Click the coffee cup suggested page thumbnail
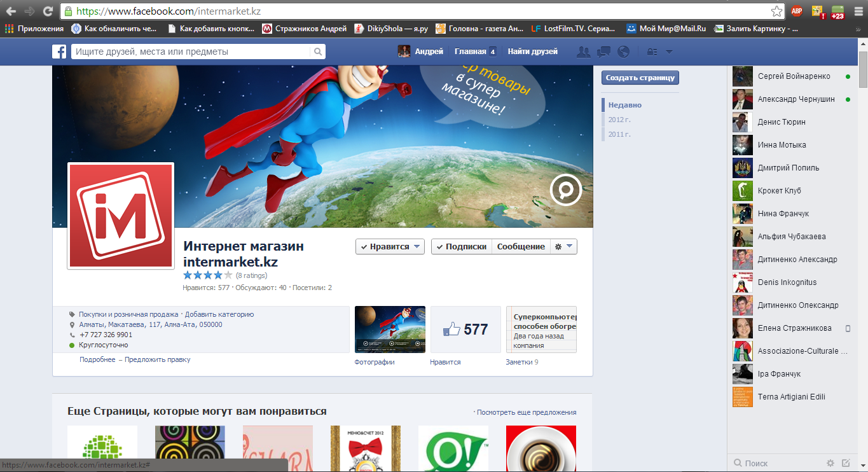Image resolution: width=868 pixels, height=472 pixels. click(x=541, y=449)
